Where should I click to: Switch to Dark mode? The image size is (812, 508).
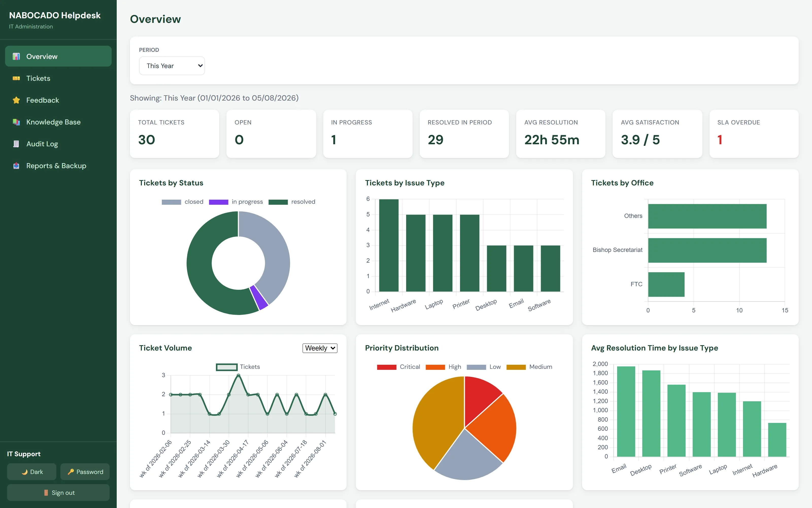coord(31,472)
